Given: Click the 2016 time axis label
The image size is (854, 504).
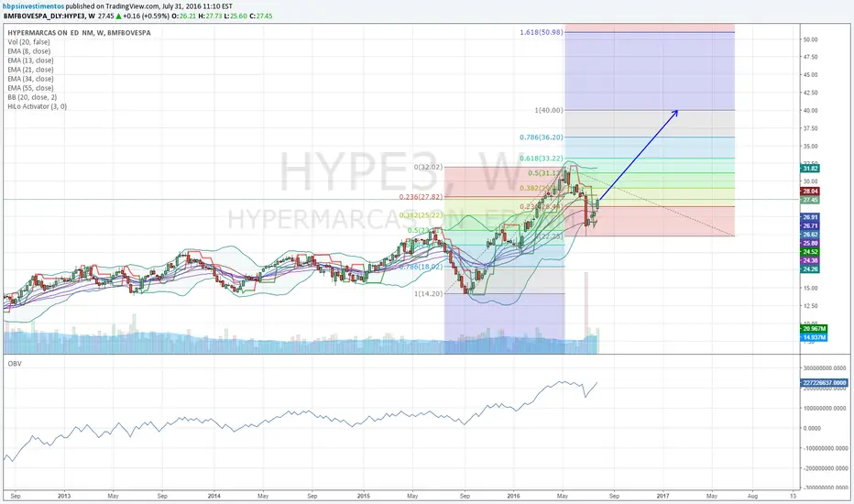Looking at the screenshot, I should pyautogui.click(x=513, y=497).
